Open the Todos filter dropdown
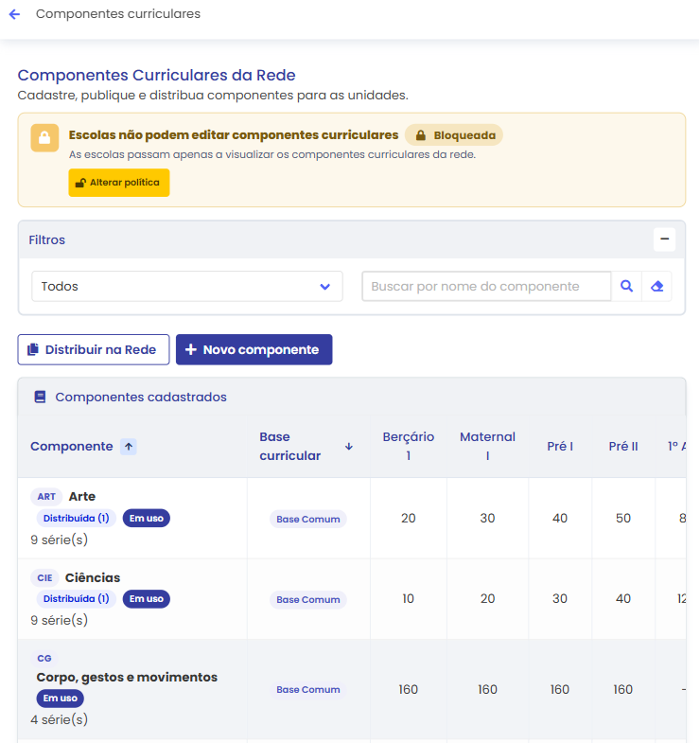Viewport: 700px width, 743px height. [x=187, y=286]
